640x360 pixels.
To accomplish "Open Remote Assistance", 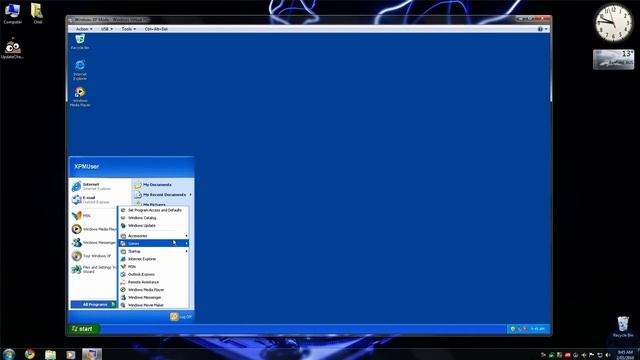I will click(153, 282).
